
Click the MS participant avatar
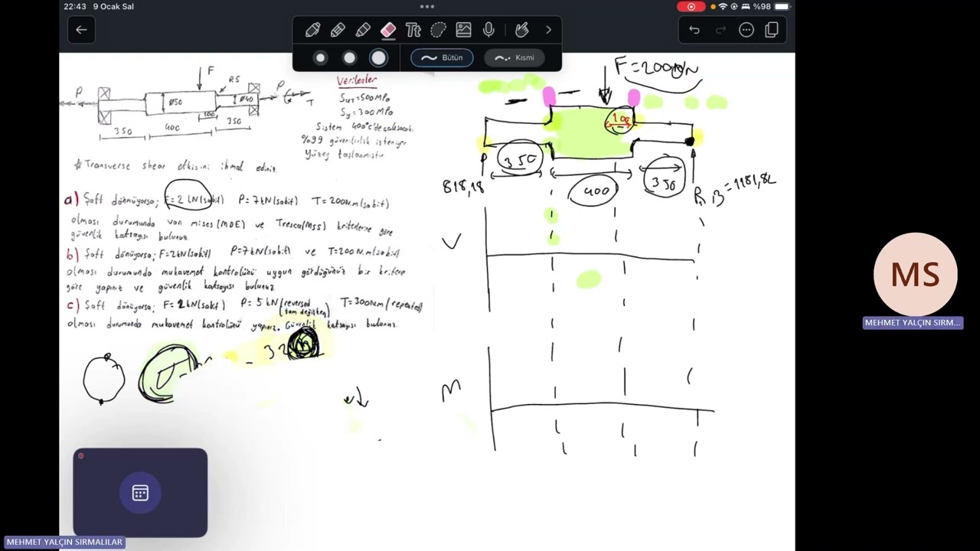tap(915, 274)
